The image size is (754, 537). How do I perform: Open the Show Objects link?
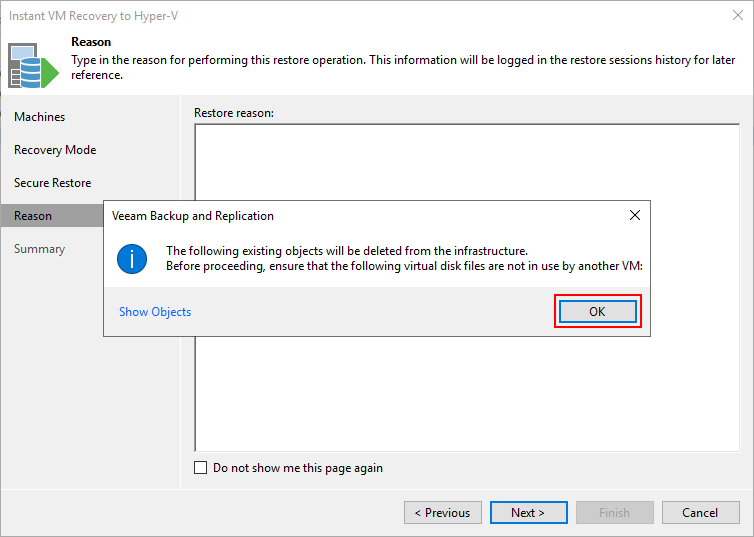click(x=155, y=312)
